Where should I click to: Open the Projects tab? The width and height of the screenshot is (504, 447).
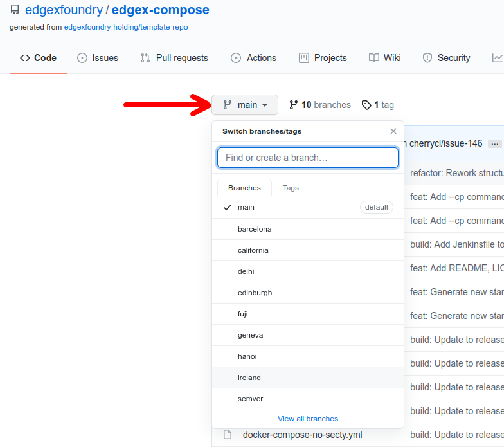323,58
